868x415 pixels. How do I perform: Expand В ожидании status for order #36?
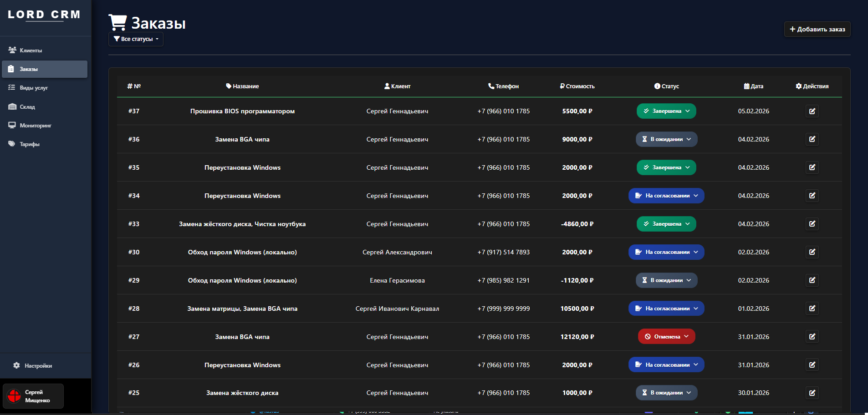666,139
